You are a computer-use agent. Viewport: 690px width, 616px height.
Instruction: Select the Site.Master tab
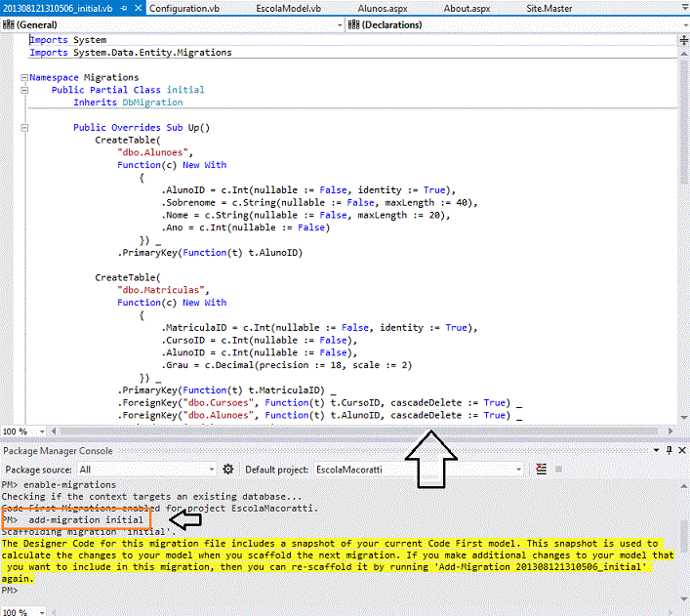548,9
